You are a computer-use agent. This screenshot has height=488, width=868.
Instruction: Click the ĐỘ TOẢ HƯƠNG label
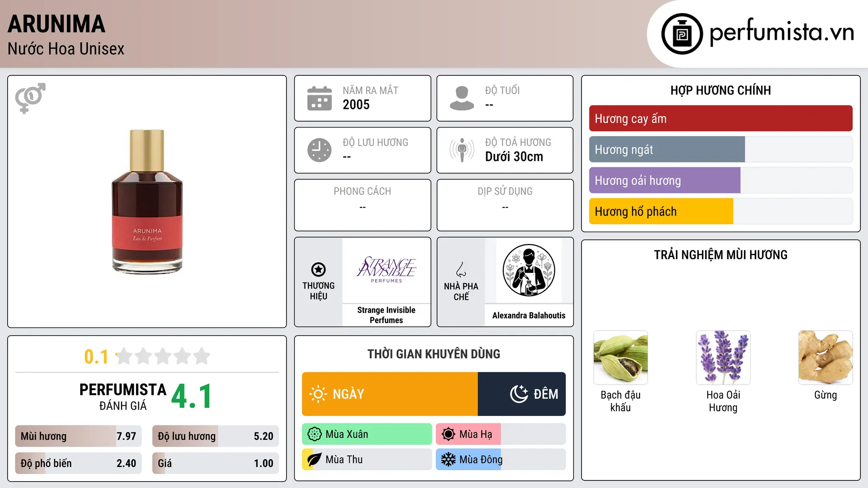(x=518, y=143)
